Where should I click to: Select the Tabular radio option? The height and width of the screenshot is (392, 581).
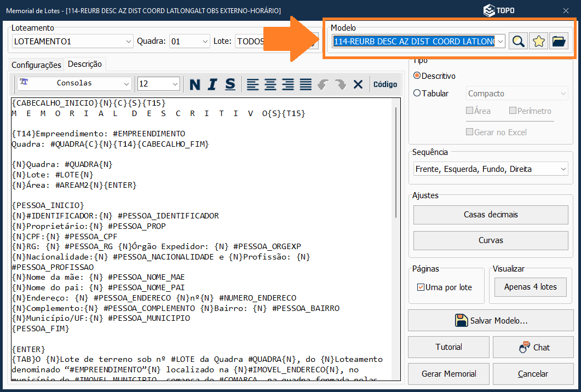[x=417, y=94]
